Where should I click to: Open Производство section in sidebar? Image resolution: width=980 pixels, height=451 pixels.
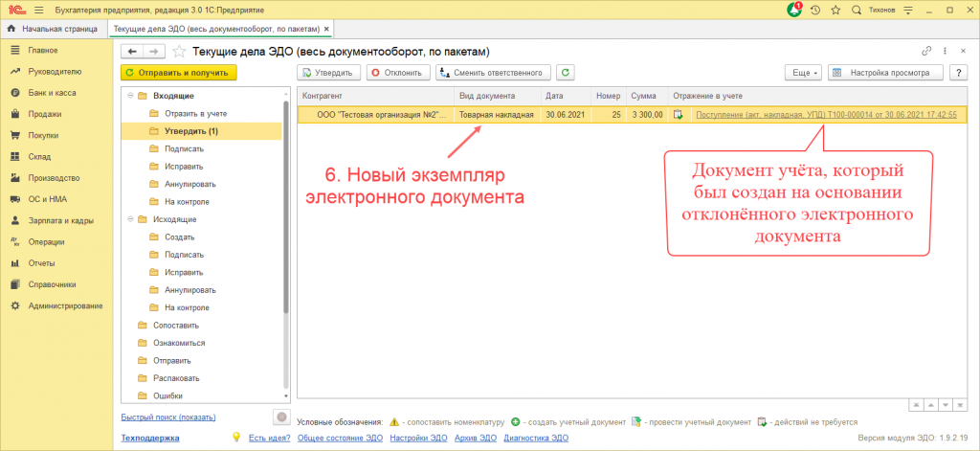coord(52,178)
